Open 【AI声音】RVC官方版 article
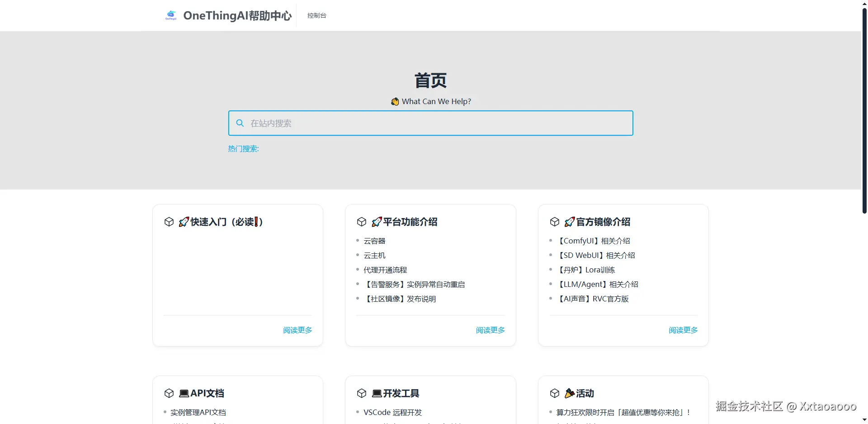 click(593, 299)
